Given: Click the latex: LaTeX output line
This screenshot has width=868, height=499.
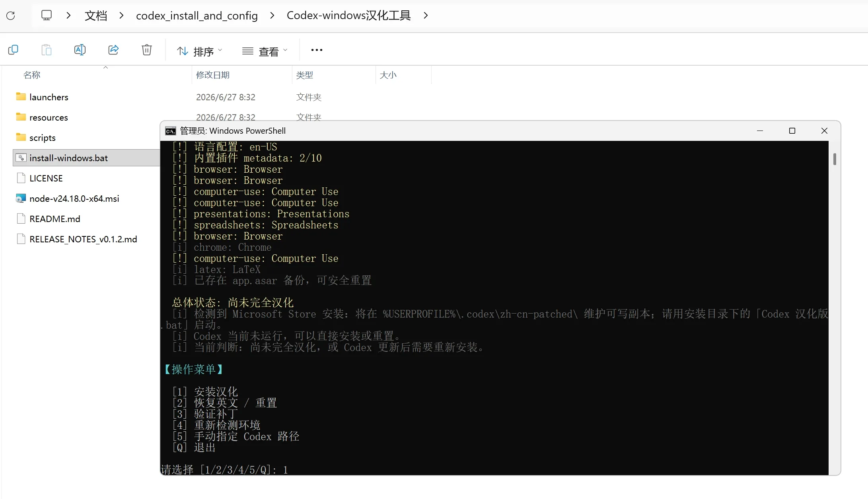Looking at the screenshot, I should point(216,269).
